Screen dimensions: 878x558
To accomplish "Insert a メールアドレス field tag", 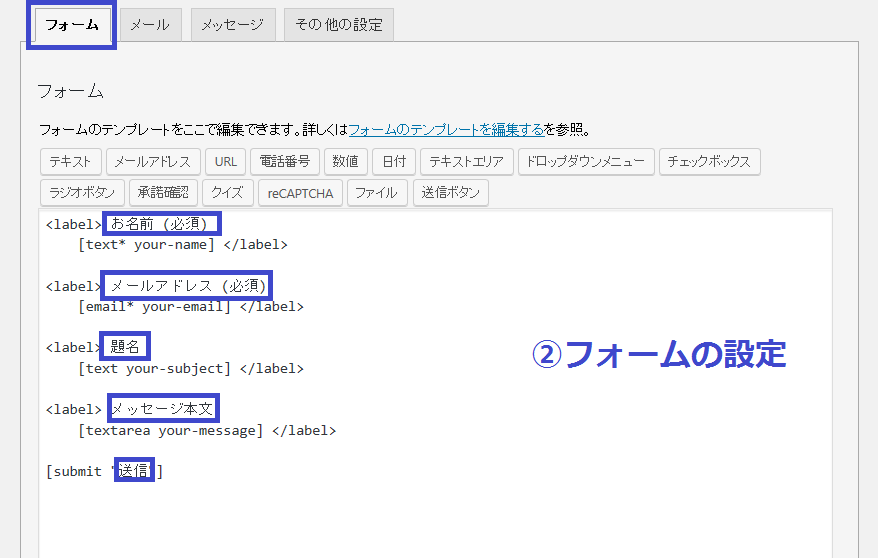I will (153, 161).
